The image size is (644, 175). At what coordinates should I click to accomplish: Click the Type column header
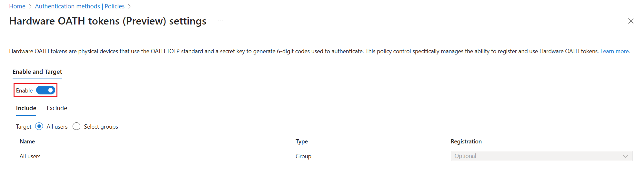302,141
